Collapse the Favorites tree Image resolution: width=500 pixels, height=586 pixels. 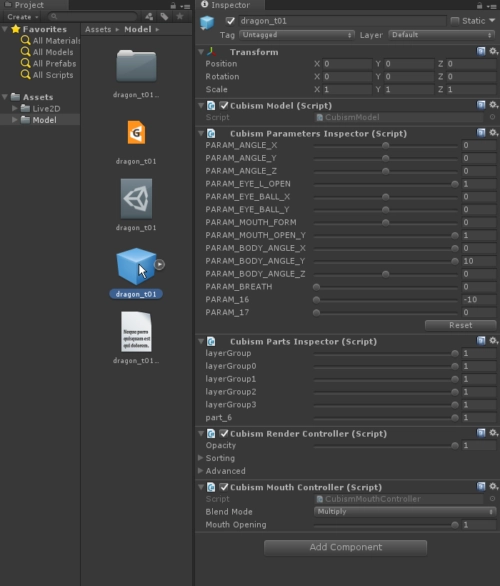click(4, 29)
